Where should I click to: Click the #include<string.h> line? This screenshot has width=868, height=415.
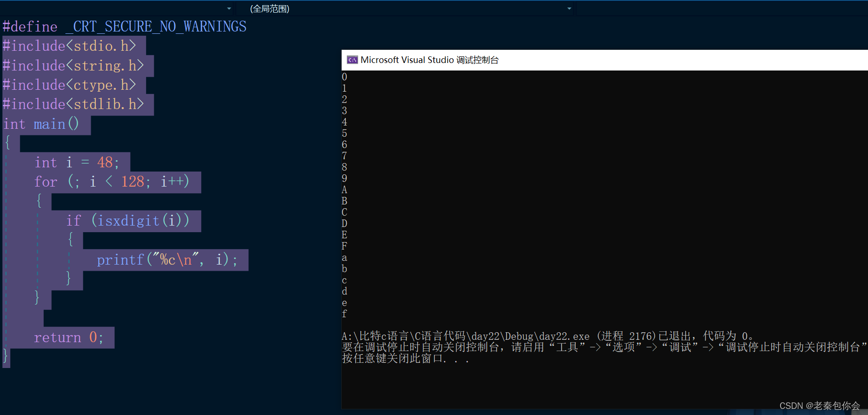click(x=73, y=65)
